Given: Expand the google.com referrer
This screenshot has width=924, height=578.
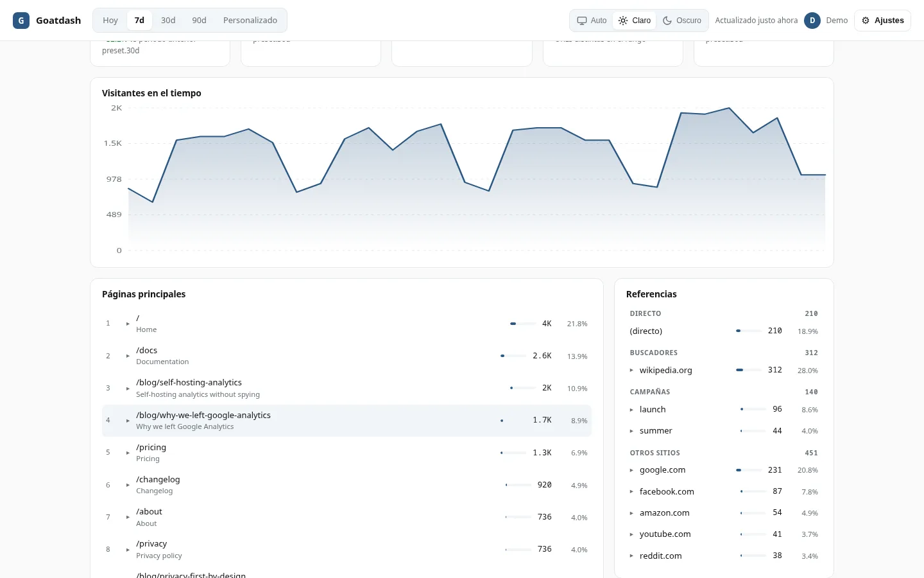Looking at the screenshot, I should 631,470.
